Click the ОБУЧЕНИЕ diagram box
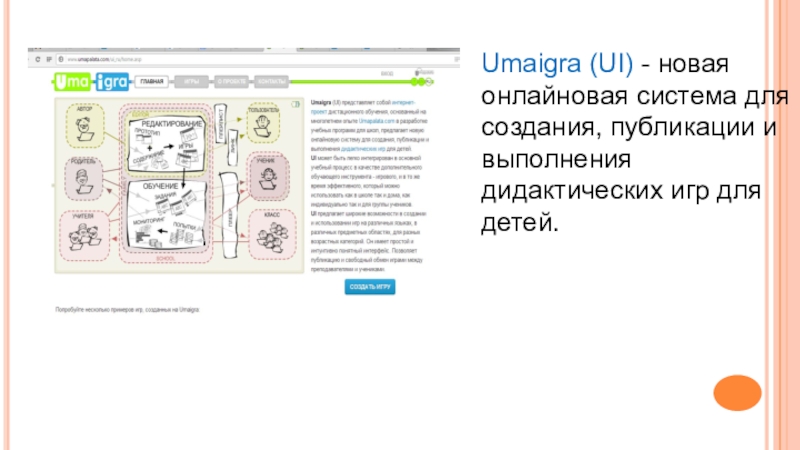The image size is (800, 450). click(167, 215)
